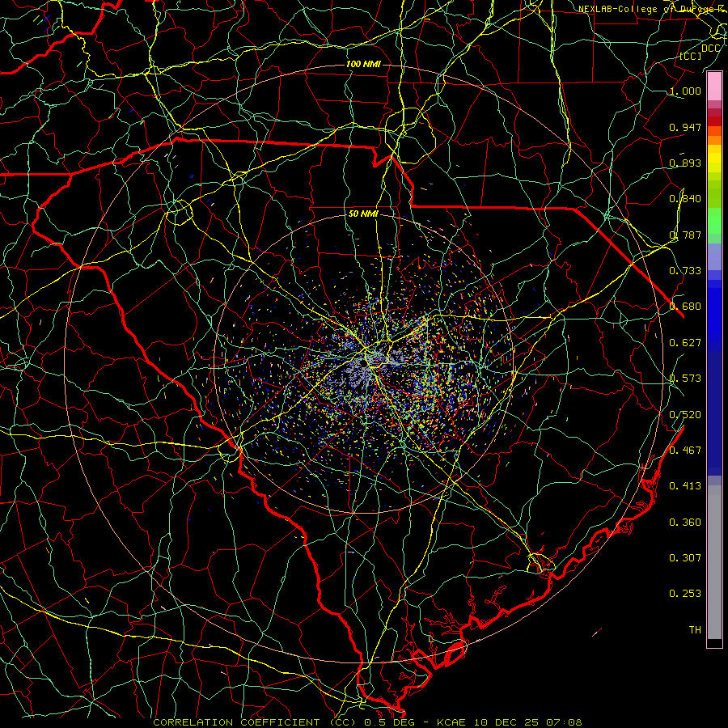
Task: Click the 0.520 scale value
Action: point(685,415)
